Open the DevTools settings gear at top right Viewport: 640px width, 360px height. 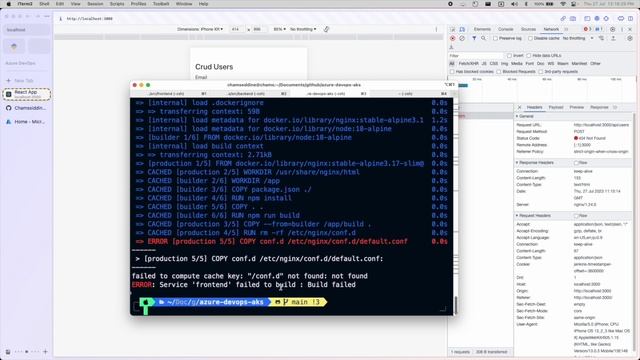click(x=612, y=29)
